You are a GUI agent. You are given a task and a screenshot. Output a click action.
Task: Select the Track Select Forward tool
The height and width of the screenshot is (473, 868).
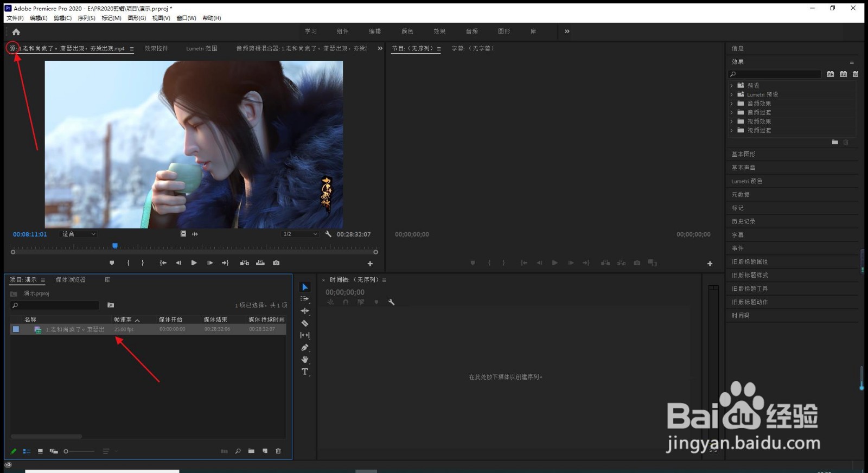pos(305,299)
